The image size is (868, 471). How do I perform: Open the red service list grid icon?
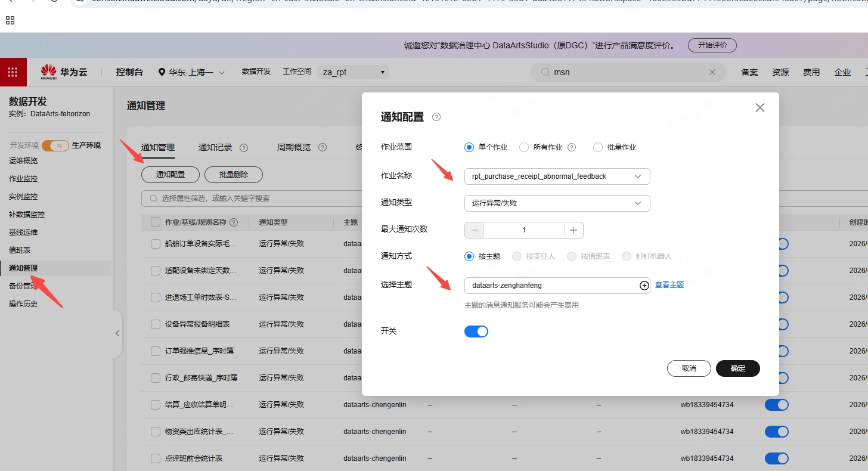pos(13,72)
